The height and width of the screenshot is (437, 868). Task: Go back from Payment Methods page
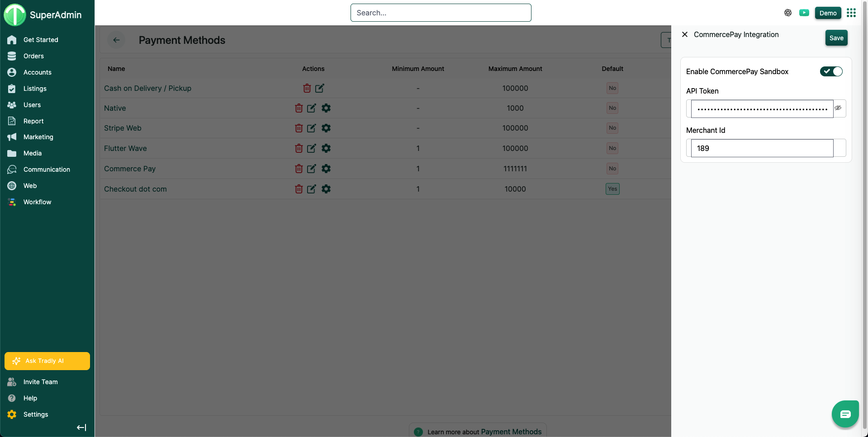116,40
